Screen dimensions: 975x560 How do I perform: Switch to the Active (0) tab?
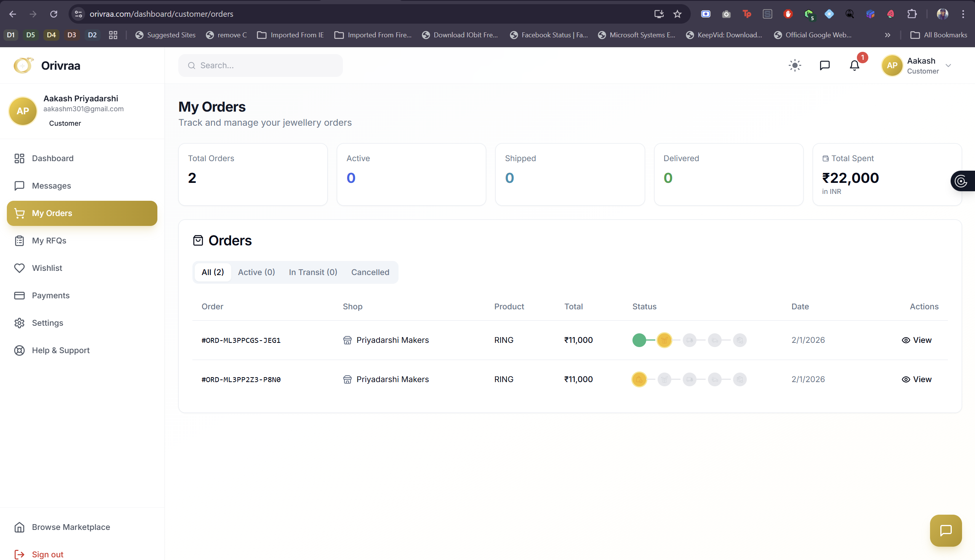pyautogui.click(x=256, y=272)
